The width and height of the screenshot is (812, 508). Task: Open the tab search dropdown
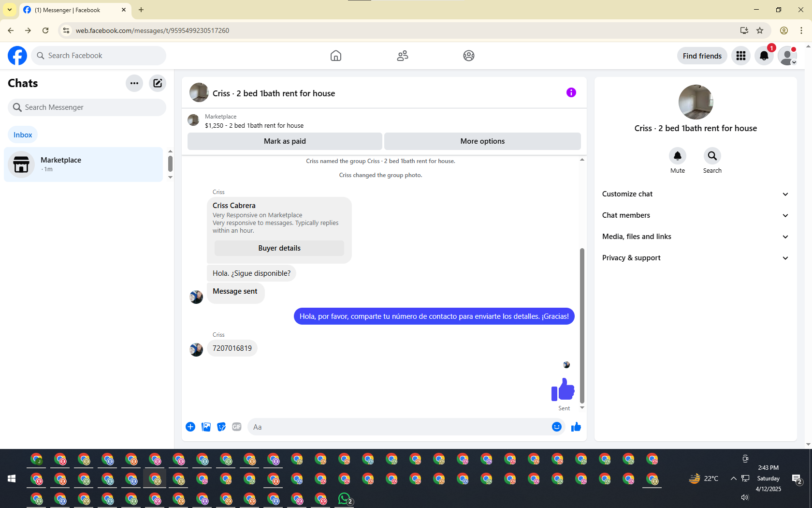point(10,10)
